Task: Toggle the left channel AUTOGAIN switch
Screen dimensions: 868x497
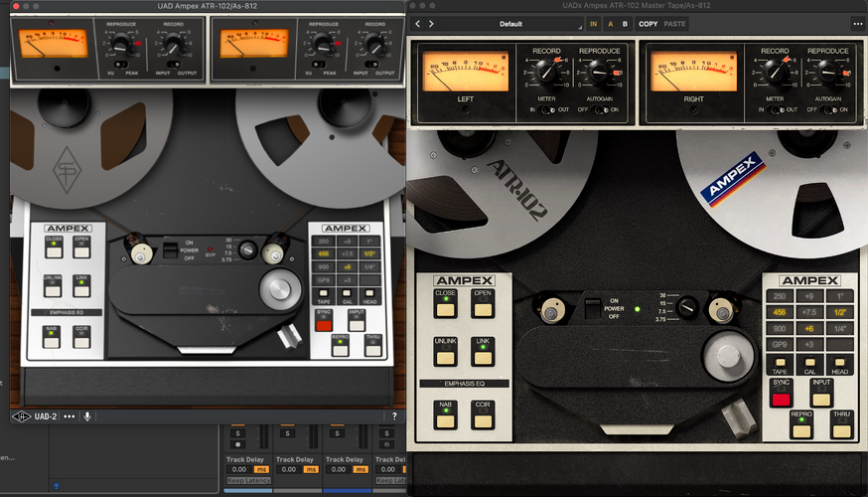Action: (599, 109)
